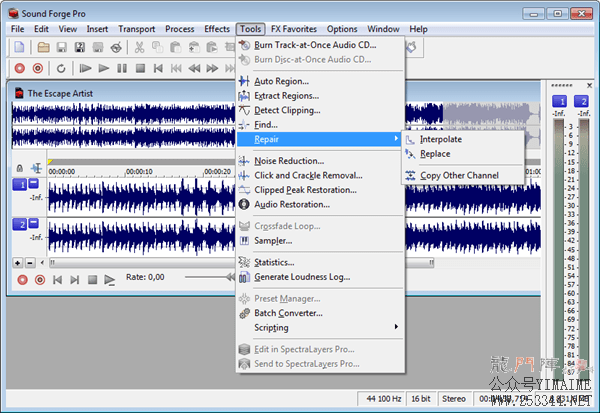The height and width of the screenshot is (413, 600).
Task: Click the Statistics icon
Action: pyautogui.click(x=244, y=262)
